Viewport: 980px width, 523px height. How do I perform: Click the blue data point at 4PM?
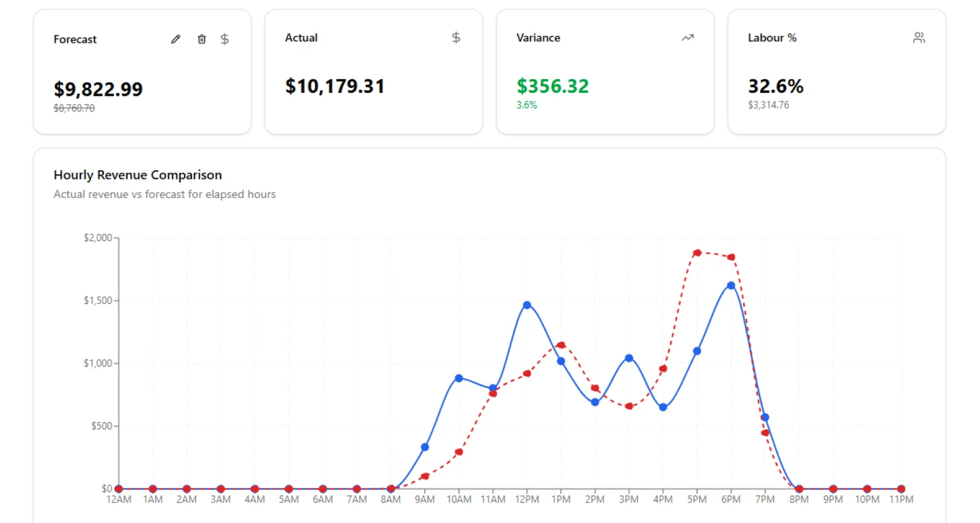(663, 407)
